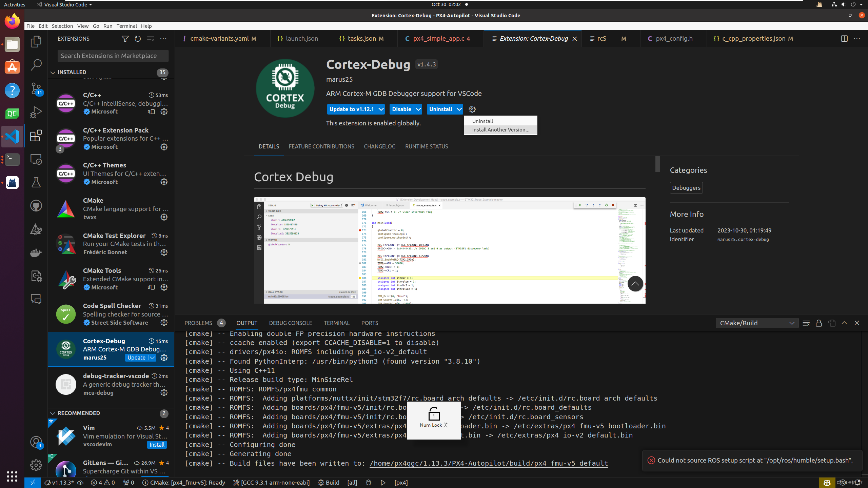Select Uninstall from the dropdown menu
The image size is (868, 488).
pos(500,121)
